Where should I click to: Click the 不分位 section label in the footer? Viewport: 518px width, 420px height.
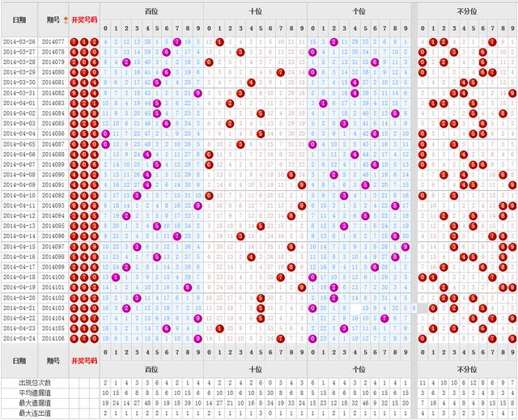point(467,369)
